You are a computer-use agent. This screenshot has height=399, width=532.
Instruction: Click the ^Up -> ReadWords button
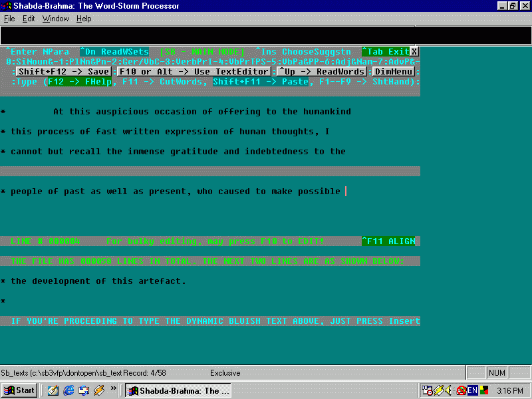point(322,72)
